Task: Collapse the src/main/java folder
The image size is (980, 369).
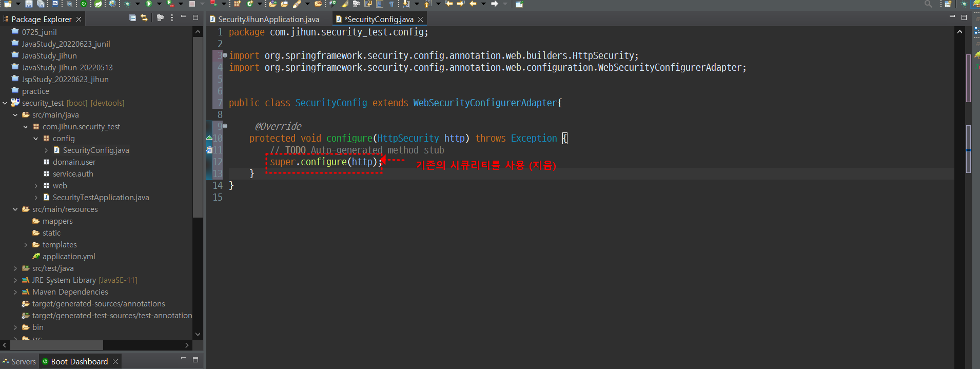Action: tap(15, 115)
